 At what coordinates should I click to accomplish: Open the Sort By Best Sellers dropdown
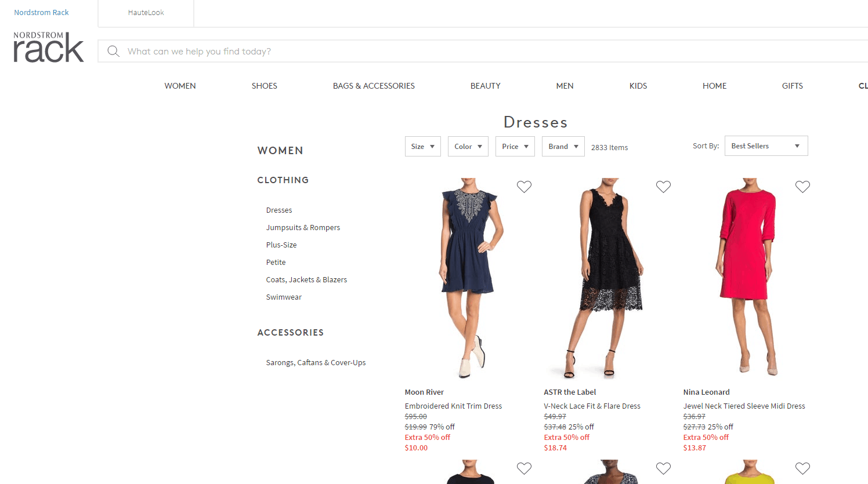766,146
